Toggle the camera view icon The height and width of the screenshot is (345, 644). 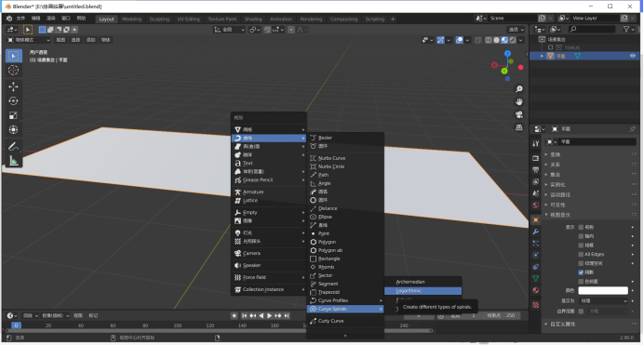519,115
